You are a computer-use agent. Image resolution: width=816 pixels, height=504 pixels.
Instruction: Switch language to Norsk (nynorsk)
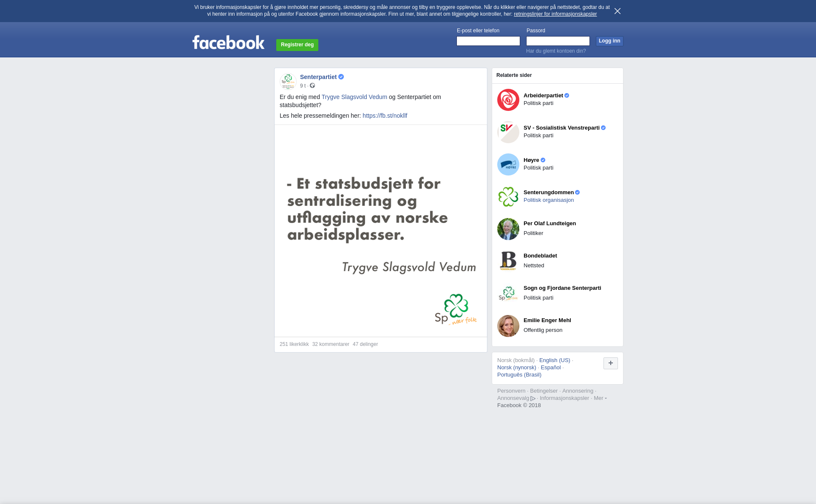tap(517, 368)
